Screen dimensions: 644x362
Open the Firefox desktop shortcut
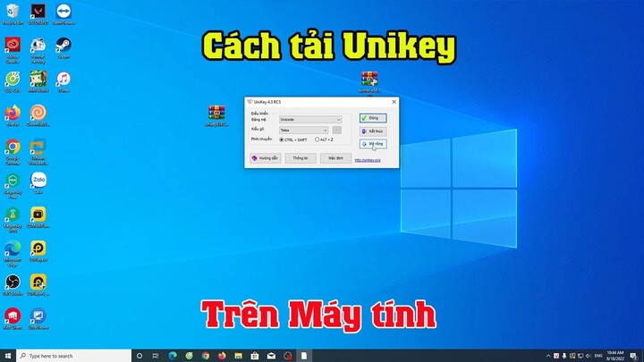point(13,115)
